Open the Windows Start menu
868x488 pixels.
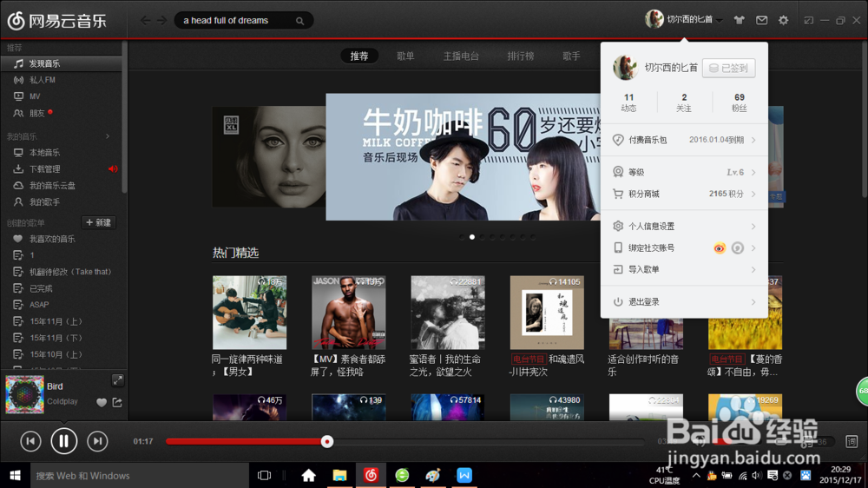(x=15, y=475)
